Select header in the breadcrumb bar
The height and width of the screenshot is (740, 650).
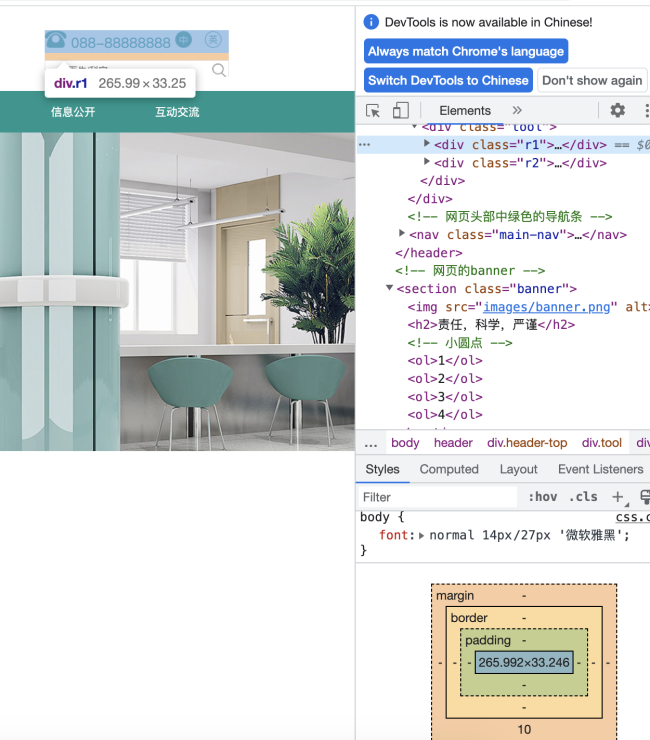pos(453,443)
